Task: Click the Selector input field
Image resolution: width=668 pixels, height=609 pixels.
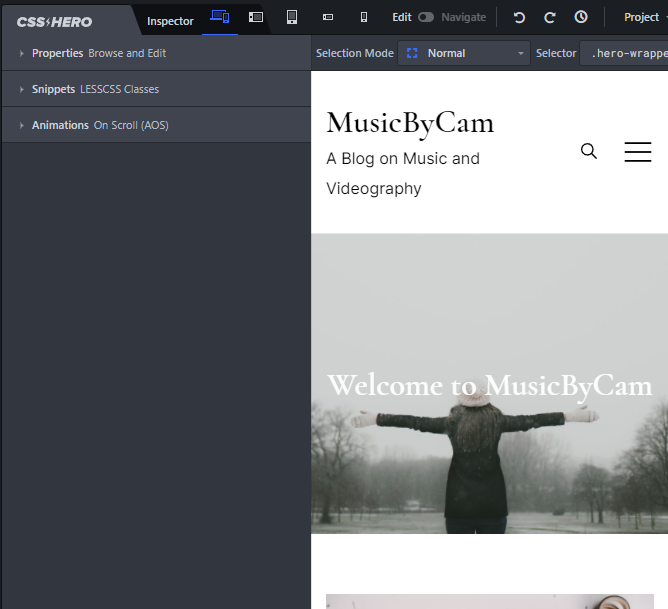Action: [x=624, y=53]
